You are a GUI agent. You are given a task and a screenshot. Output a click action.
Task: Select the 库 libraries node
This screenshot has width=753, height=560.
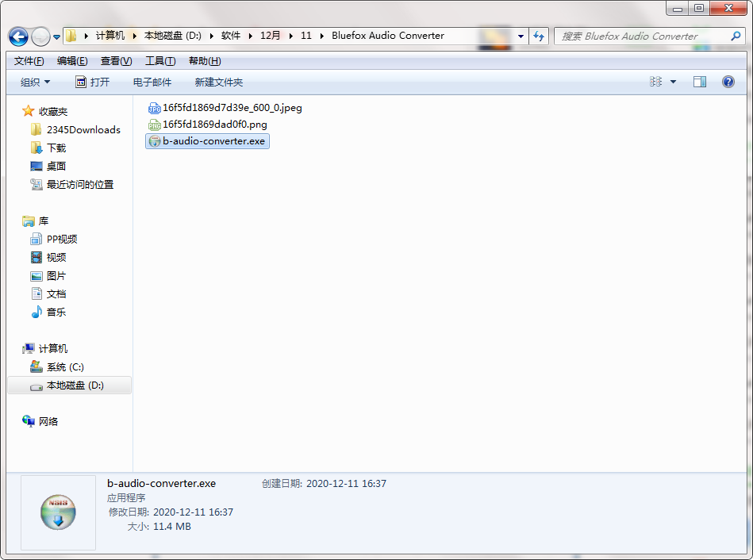(43, 221)
